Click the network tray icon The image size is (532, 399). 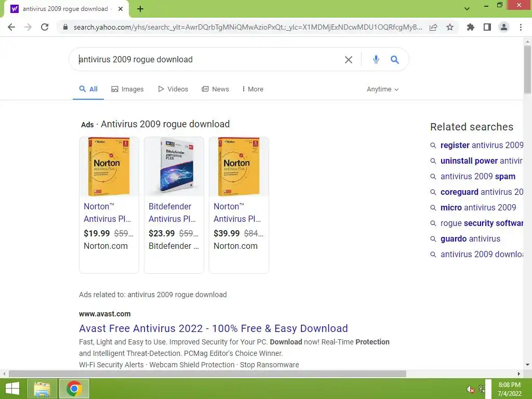pos(482,389)
